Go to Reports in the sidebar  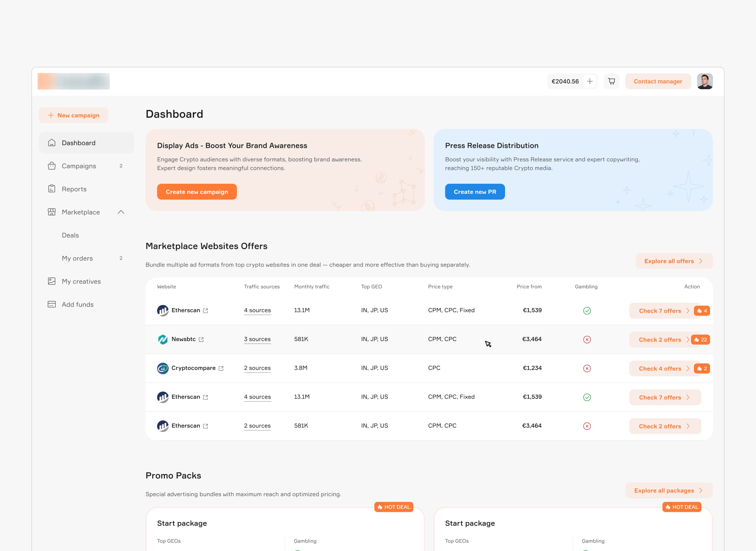(86, 189)
